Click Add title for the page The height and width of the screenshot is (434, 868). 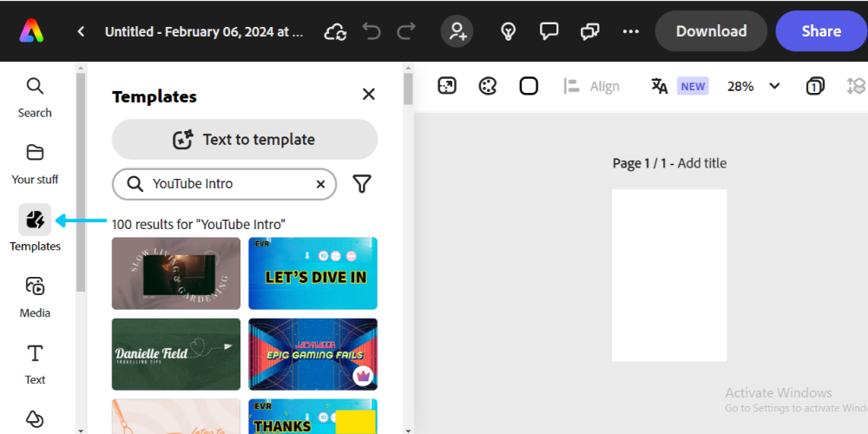click(x=702, y=163)
